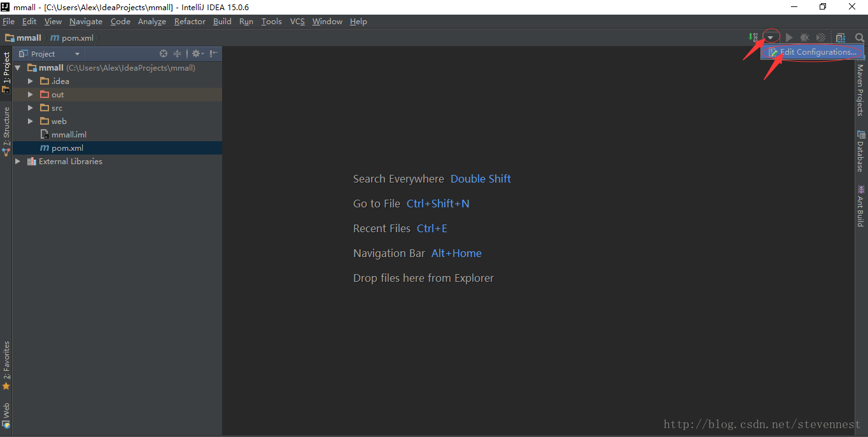
Task: Open the Refactor menu
Action: pyautogui.click(x=190, y=22)
